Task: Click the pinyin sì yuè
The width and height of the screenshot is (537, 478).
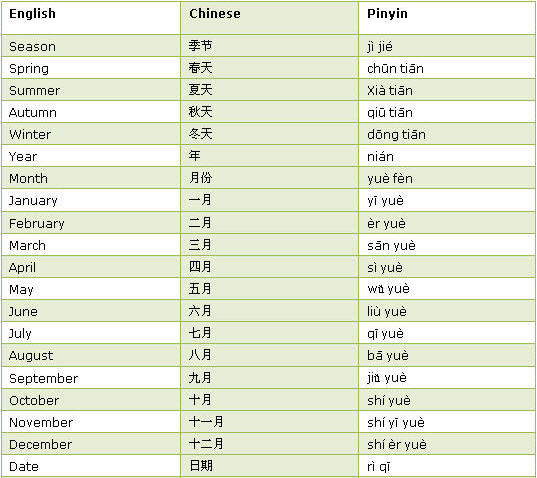Action: click(x=385, y=267)
